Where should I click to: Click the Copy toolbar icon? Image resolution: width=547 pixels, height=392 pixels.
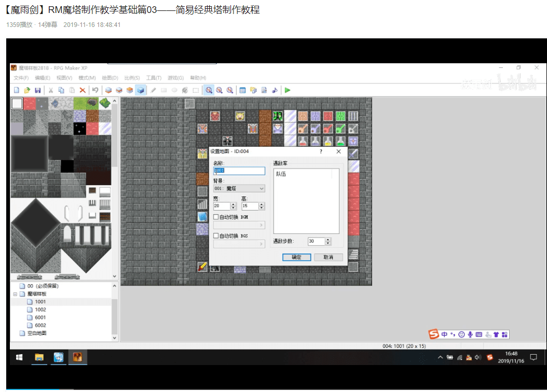61,90
